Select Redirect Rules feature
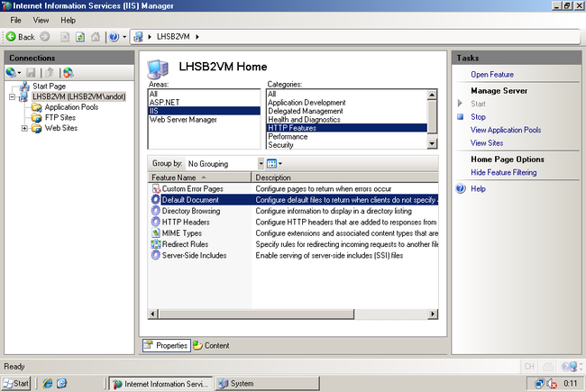 [185, 244]
